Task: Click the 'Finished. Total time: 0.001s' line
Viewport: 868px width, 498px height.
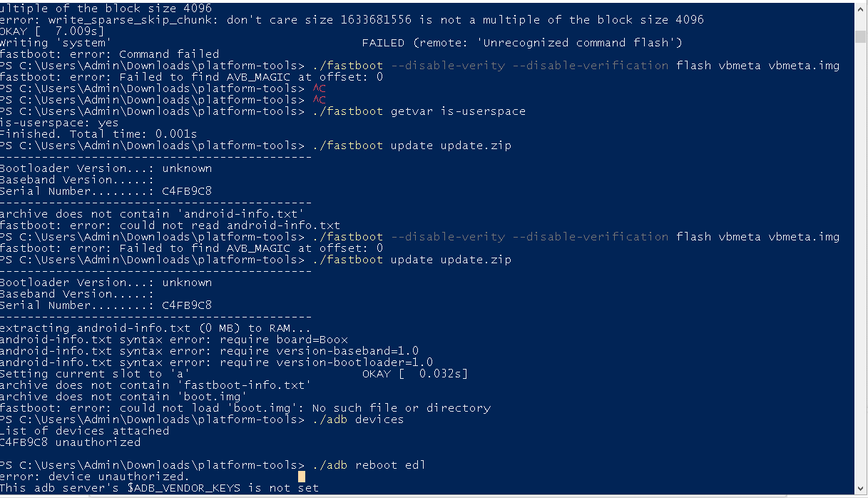Action: tap(98, 134)
